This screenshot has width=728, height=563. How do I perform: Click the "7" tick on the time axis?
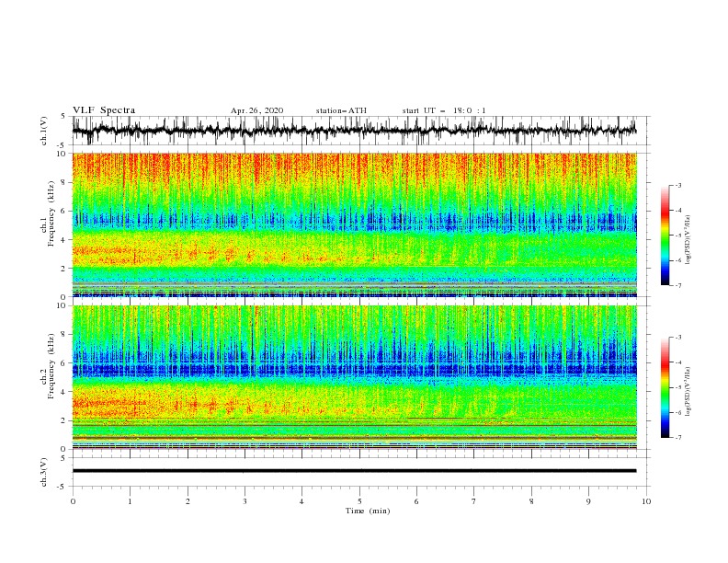click(474, 501)
